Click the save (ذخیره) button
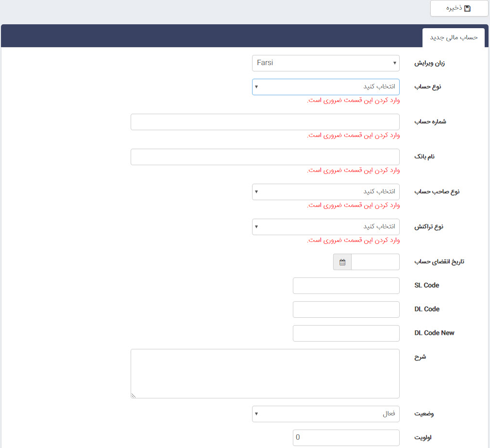 point(459,8)
